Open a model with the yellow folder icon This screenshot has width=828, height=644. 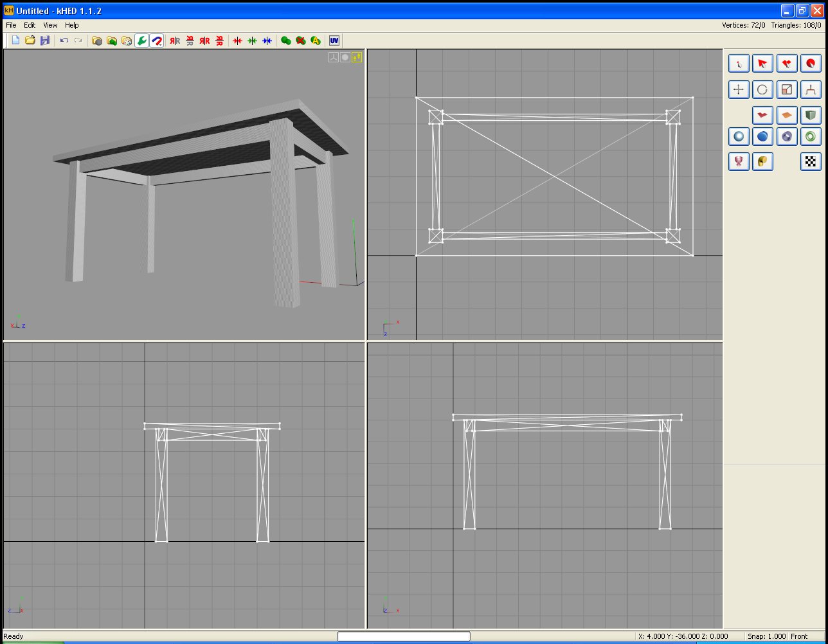(30, 40)
